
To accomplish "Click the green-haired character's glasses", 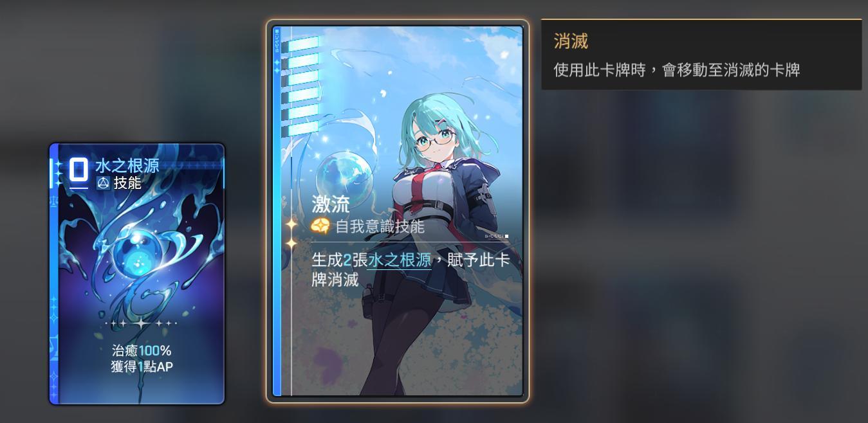I will pyautogui.click(x=435, y=139).
